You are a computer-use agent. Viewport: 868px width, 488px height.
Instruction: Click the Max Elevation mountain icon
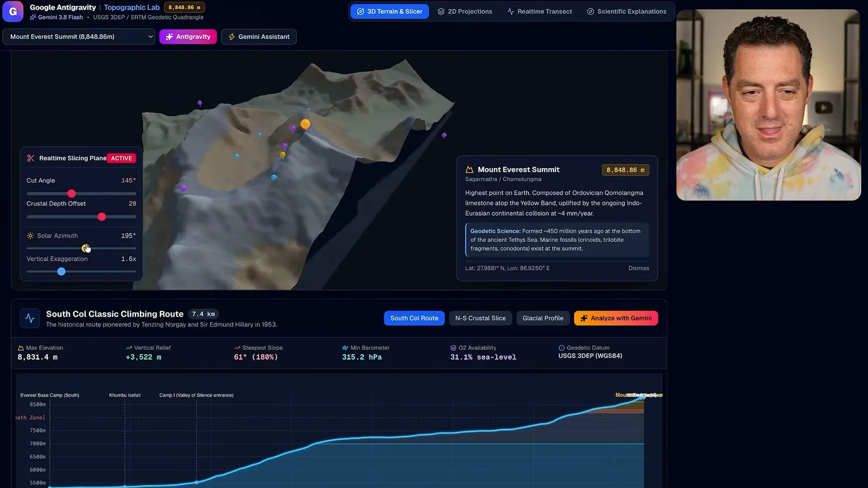(x=21, y=348)
